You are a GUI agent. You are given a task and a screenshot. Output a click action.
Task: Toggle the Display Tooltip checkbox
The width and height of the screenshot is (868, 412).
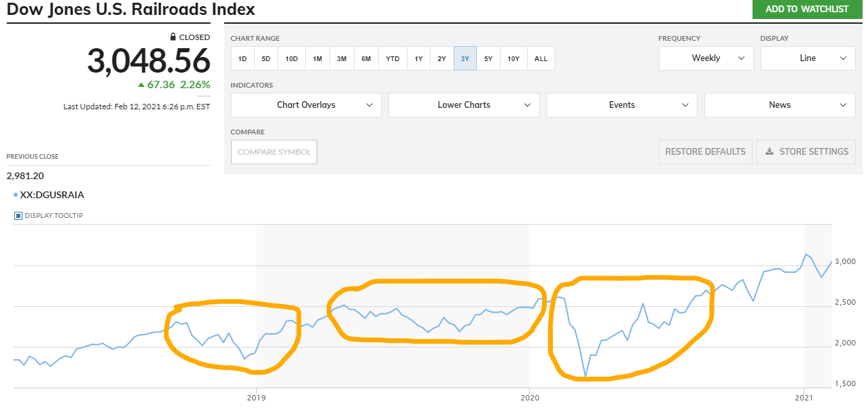pyautogui.click(x=18, y=216)
